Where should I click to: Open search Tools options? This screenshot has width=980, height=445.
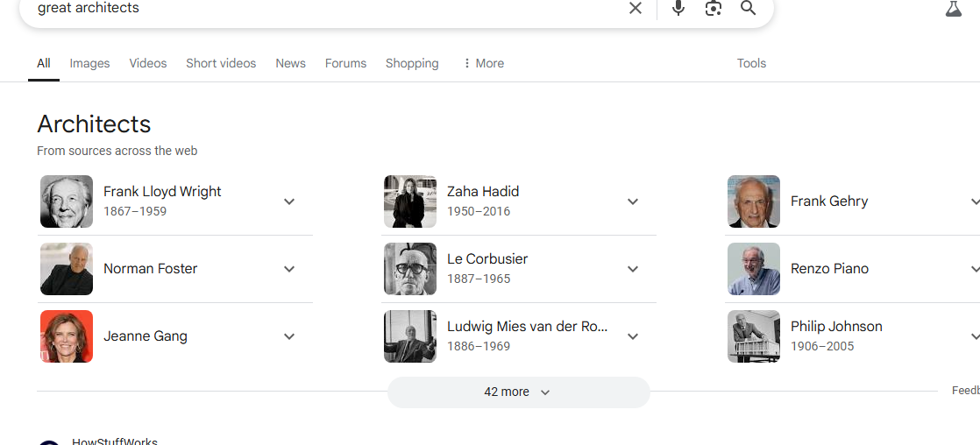pyautogui.click(x=751, y=63)
